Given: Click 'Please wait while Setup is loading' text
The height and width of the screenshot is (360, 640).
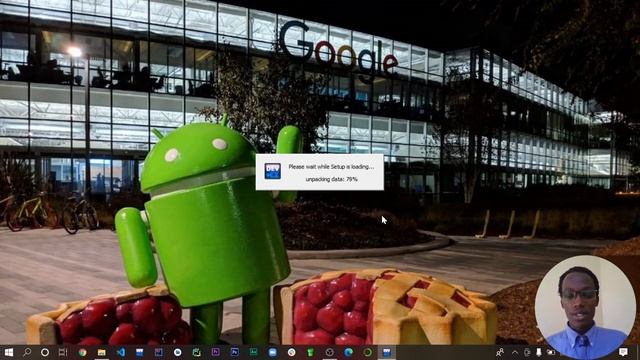Looking at the screenshot, I should [331, 167].
